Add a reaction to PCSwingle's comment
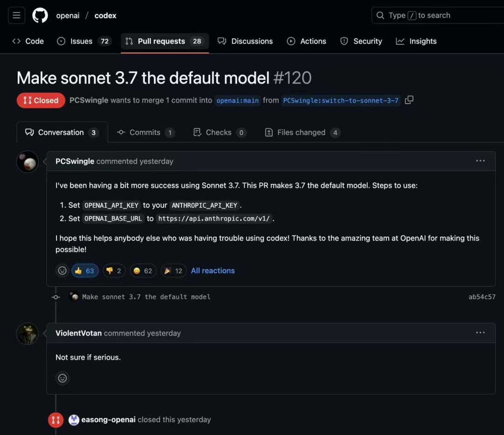The height and width of the screenshot is (435, 504). pos(63,270)
